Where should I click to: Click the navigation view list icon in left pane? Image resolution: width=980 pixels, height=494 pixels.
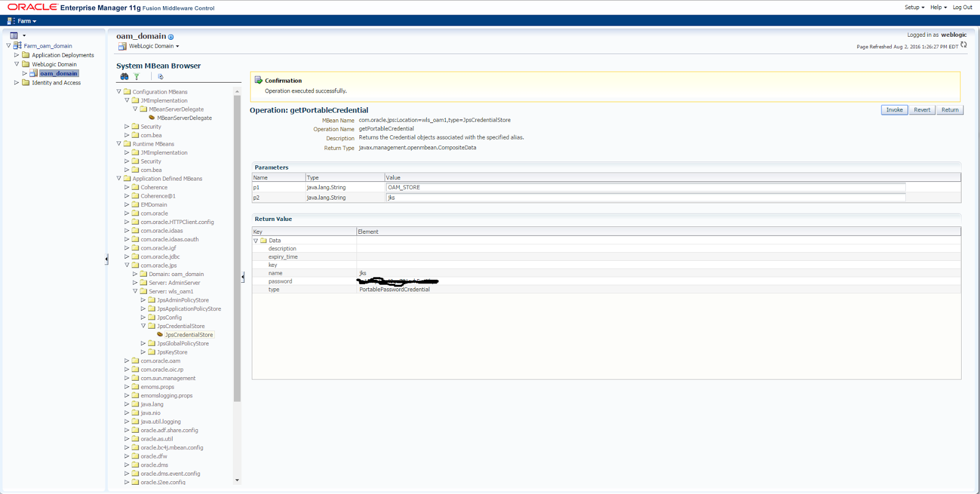[x=13, y=36]
